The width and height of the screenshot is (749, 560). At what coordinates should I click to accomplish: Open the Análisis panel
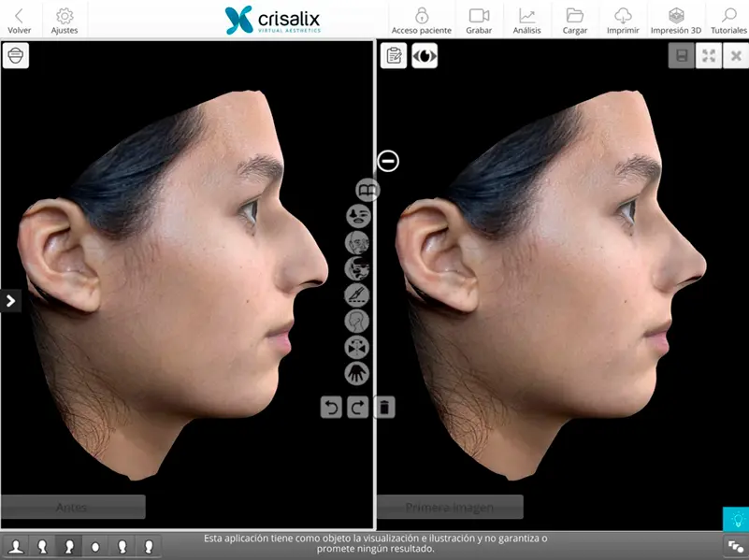[526, 21]
